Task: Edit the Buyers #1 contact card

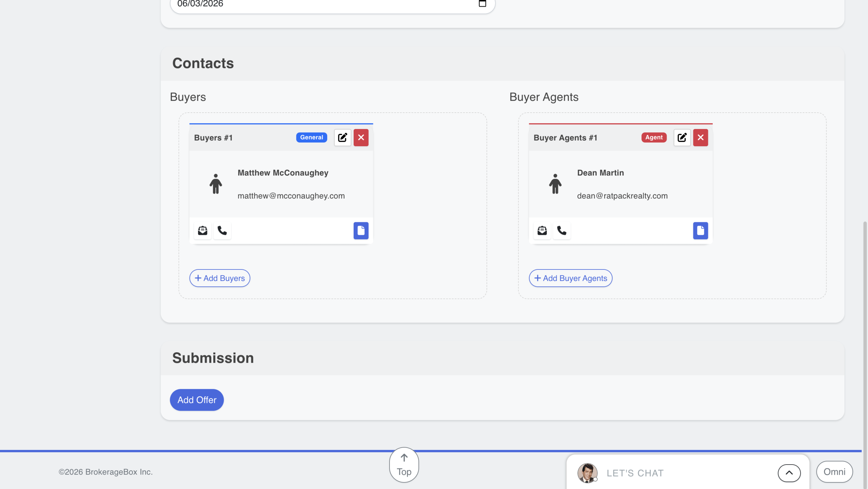Action: pos(342,137)
